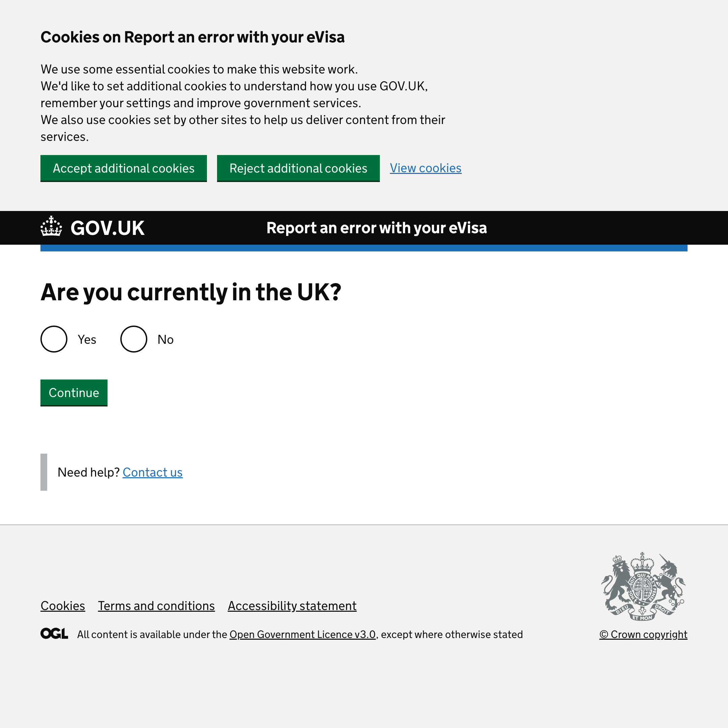Open the View cookies options

click(425, 168)
